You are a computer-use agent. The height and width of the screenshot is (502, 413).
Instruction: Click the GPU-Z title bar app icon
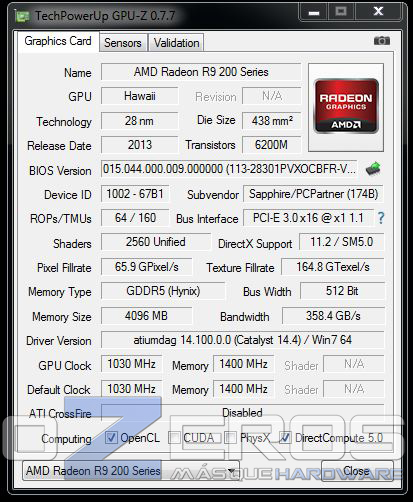click(22, 16)
